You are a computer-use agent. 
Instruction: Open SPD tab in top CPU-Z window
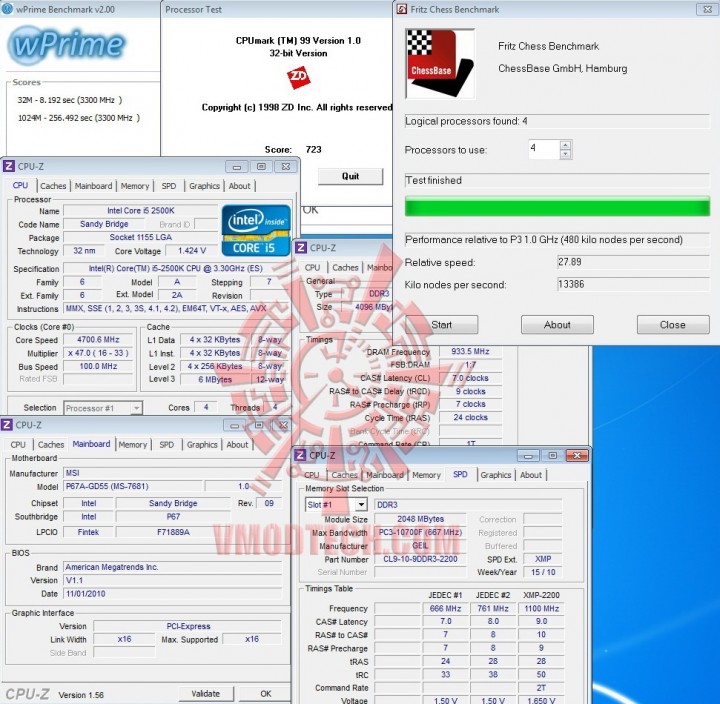pos(169,186)
